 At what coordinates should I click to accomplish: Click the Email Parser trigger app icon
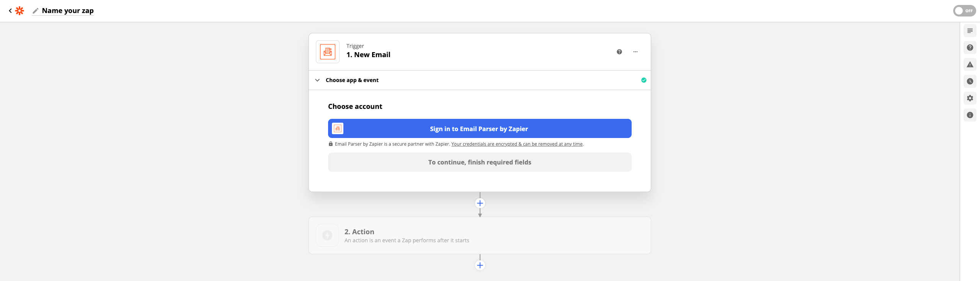(327, 52)
